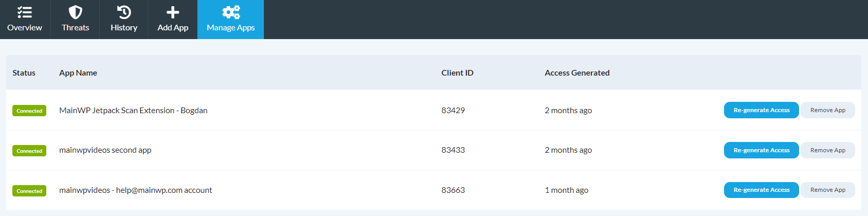Image resolution: width=868 pixels, height=216 pixels.
Task: Click the History clock icon
Action: [124, 12]
